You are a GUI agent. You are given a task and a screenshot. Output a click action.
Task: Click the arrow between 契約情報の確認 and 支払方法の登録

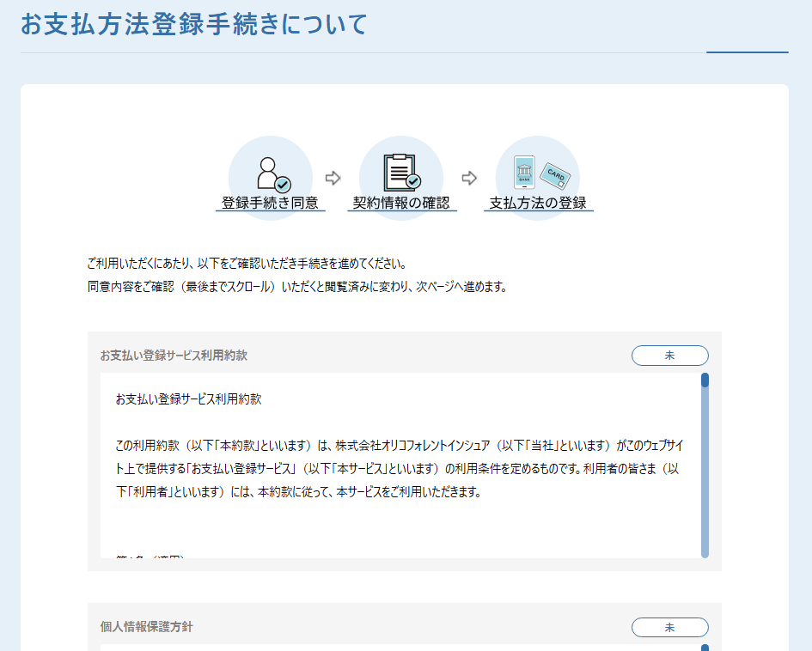point(469,178)
